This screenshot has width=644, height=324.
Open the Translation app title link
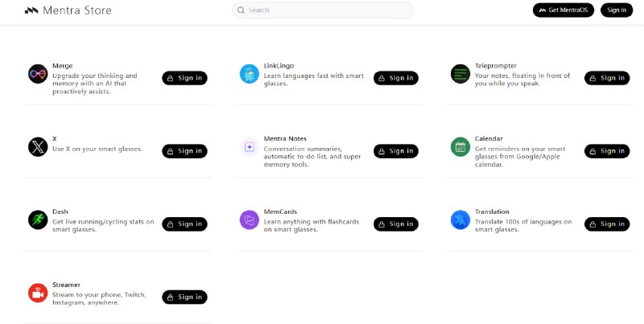click(x=492, y=211)
